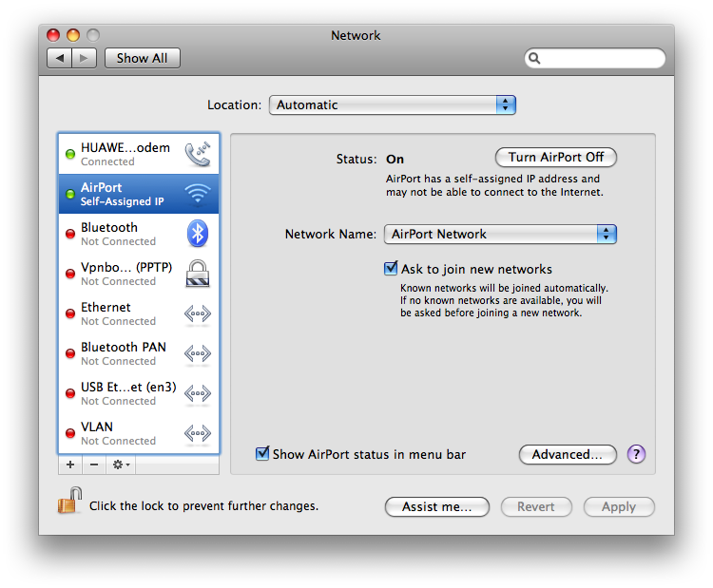Click into the search input field
This screenshot has height=588, width=713.
click(595, 58)
